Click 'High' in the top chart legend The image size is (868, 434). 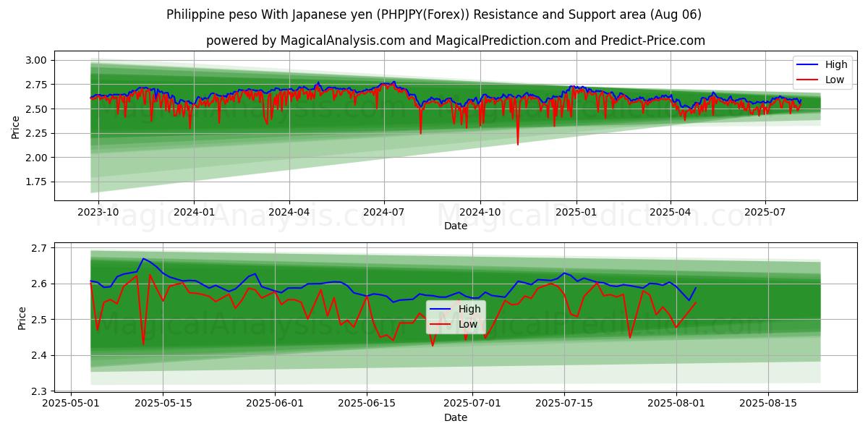[x=836, y=64]
